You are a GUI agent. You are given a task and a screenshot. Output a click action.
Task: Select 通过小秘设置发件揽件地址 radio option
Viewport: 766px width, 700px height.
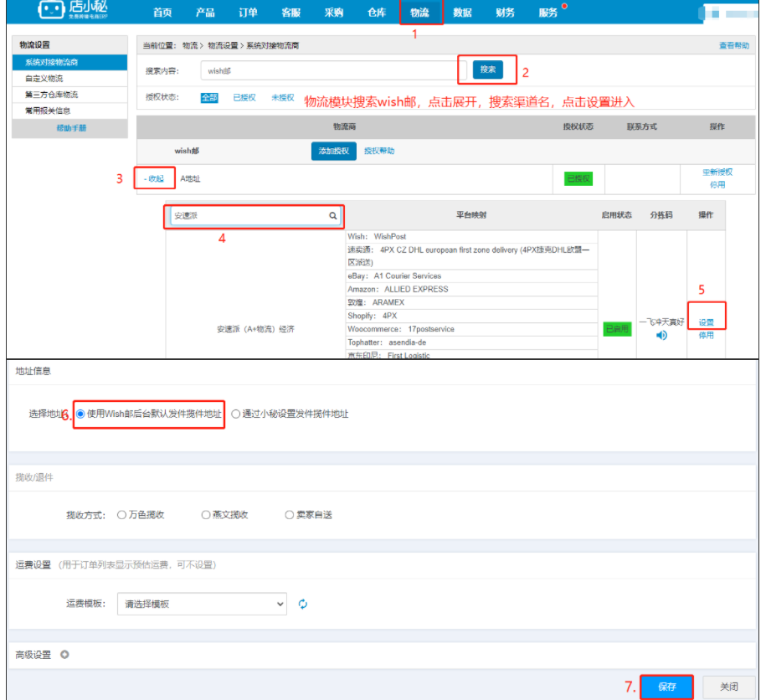tap(236, 414)
